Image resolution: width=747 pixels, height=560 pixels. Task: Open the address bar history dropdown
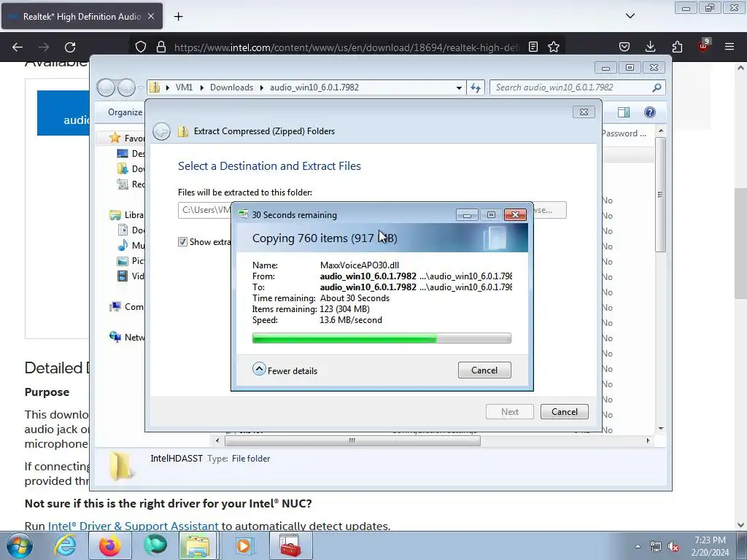point(459,87)
